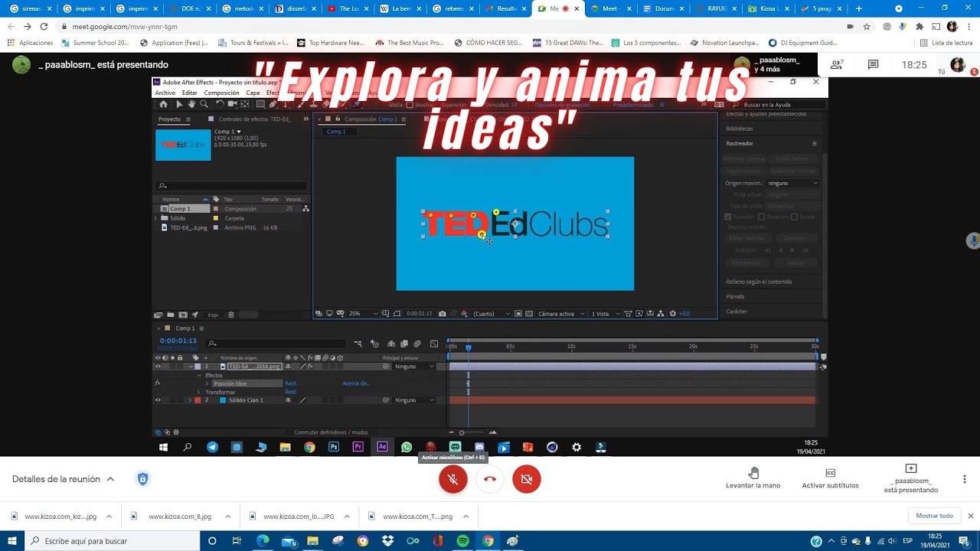Open the Editar menu

(190, 93)
